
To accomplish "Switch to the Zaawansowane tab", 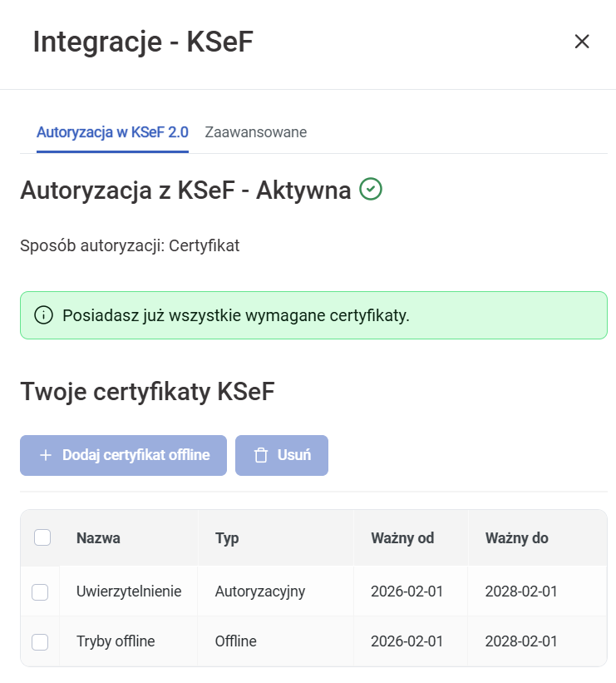I will [x=255, y=132].
